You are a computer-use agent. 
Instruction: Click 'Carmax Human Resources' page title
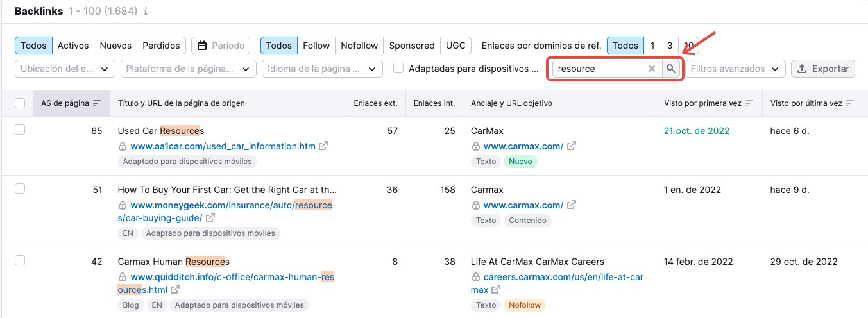point(174,262)
